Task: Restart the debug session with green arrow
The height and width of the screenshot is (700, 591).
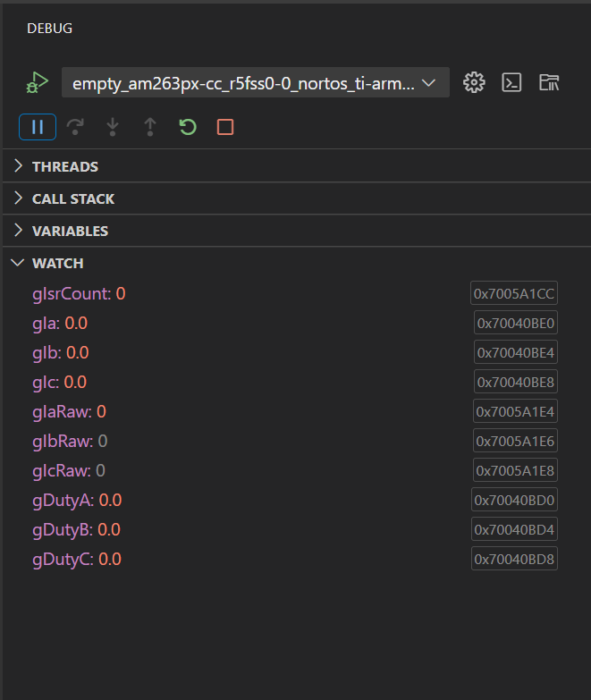Action: [188, 127]
